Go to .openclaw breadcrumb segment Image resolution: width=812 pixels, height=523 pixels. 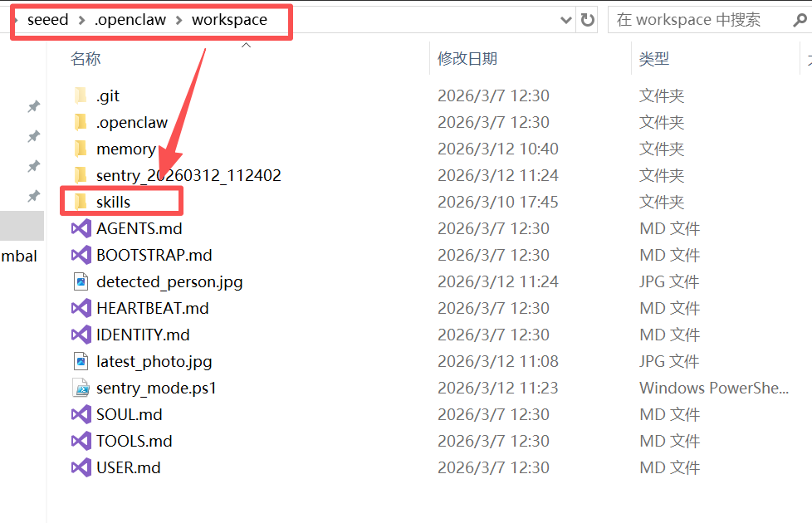click(130, 20)
